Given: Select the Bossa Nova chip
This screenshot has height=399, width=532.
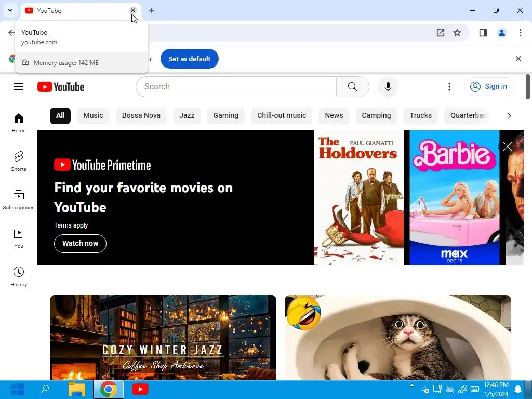Looking at the screenshot, I should click(x=141, y=116).
